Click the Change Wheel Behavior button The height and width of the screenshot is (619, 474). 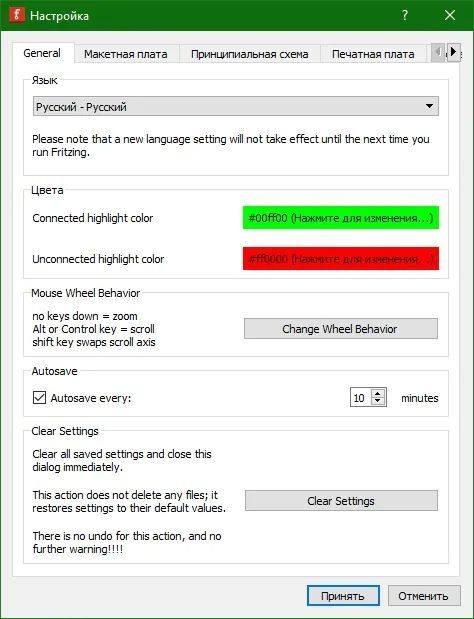(341, 329)
